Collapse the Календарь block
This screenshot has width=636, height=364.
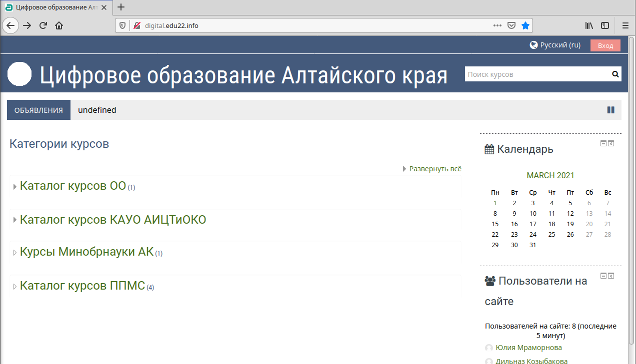click(x=603, y=144)
